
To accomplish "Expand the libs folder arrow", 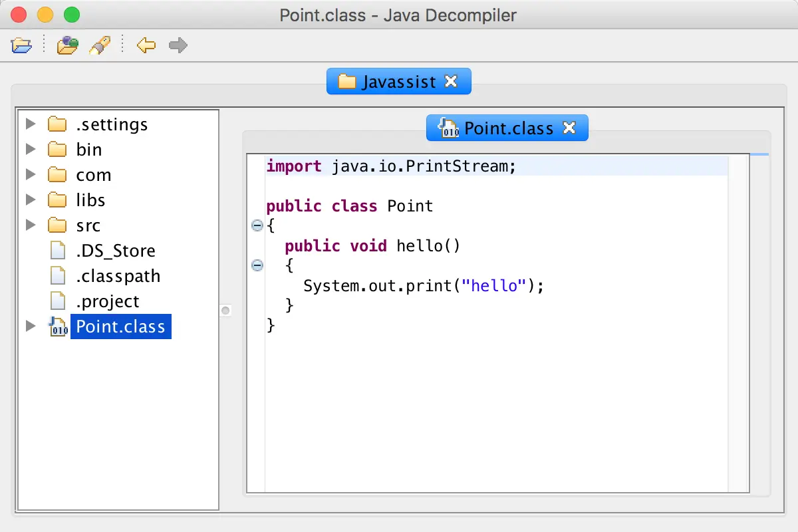I will click(x=30, y=200).
